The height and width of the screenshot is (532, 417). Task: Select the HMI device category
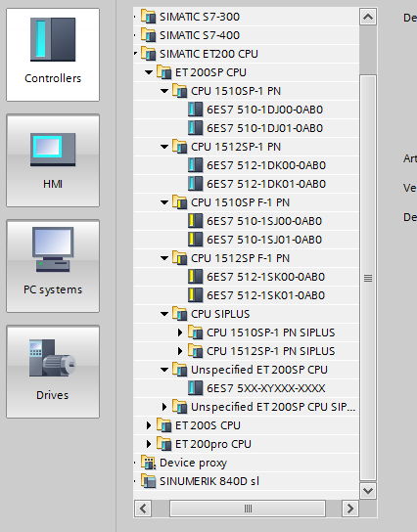(x=53, y=160)
